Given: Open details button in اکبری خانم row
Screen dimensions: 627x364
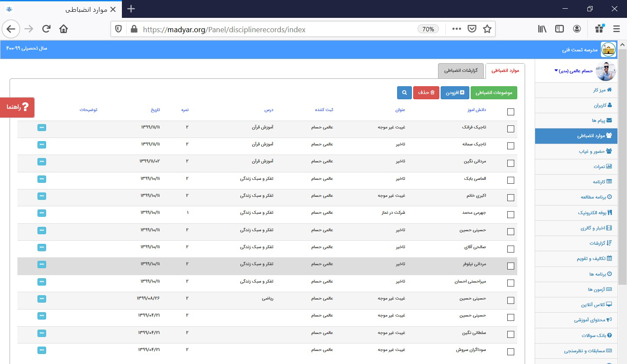Looking at the screenshot, I should tap(42, 196).
